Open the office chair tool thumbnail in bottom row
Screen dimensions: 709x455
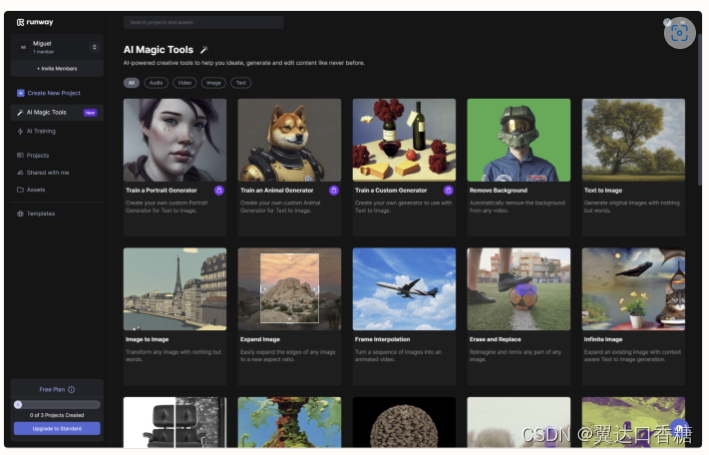tap(175, 423)
